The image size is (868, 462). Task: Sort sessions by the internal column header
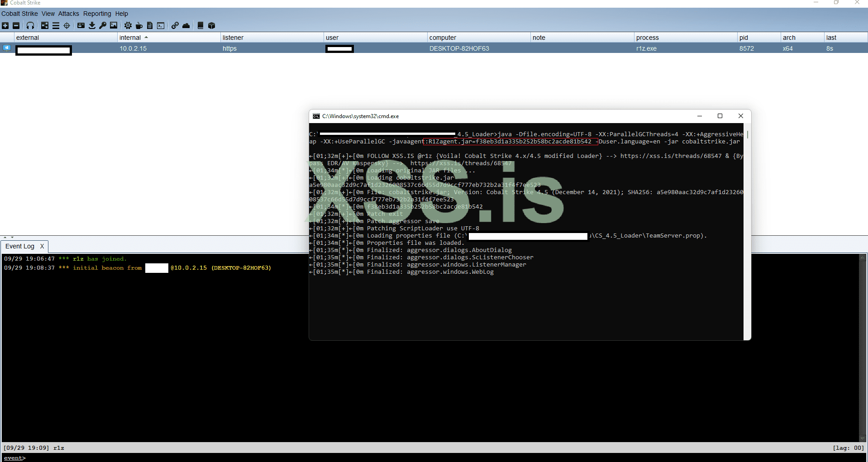click(169, 38)
